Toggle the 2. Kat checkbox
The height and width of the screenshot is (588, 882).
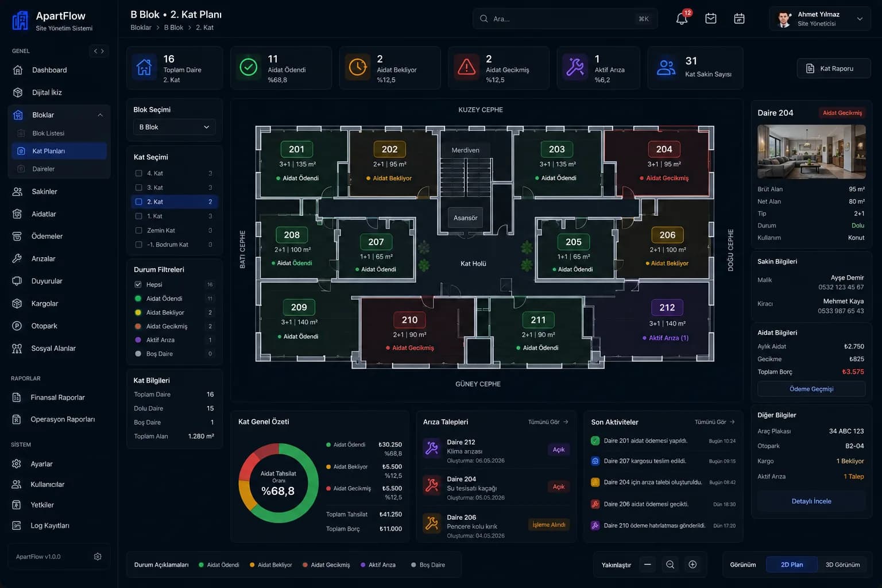coord(138,202)
